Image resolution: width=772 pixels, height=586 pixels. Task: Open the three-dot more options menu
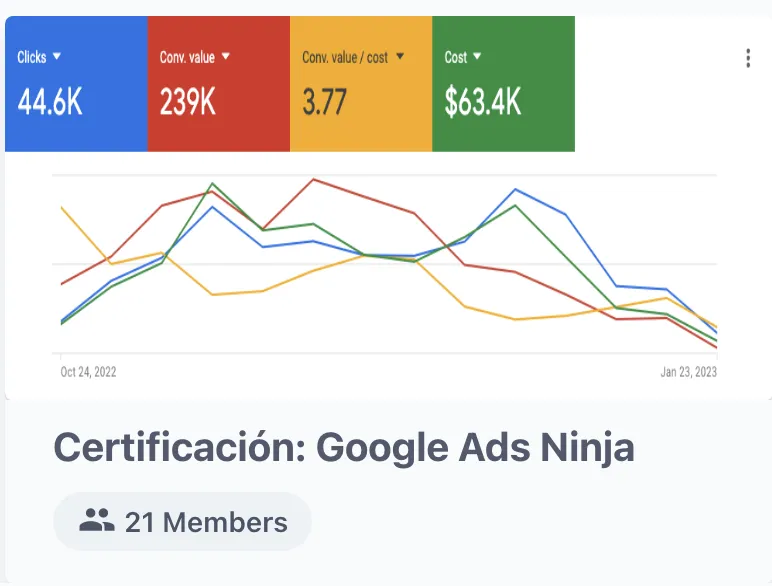pyautogui.click(x=748, y=58)
